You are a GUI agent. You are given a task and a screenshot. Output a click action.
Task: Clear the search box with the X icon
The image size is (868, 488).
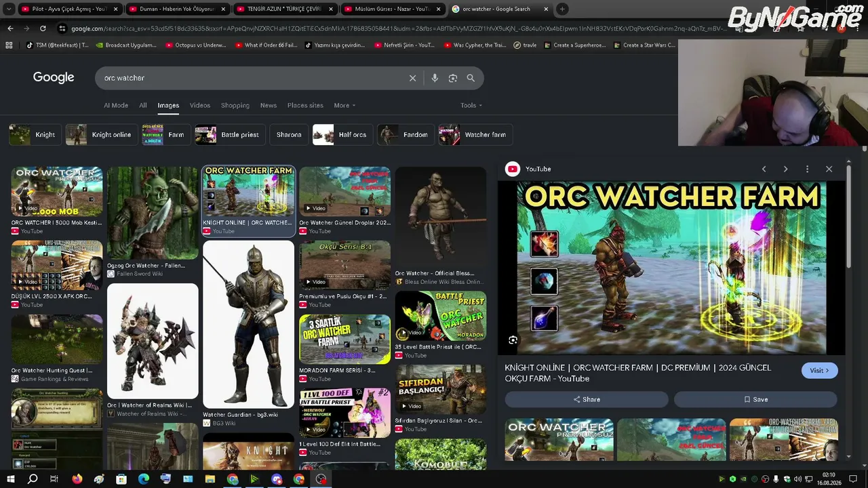412,78
